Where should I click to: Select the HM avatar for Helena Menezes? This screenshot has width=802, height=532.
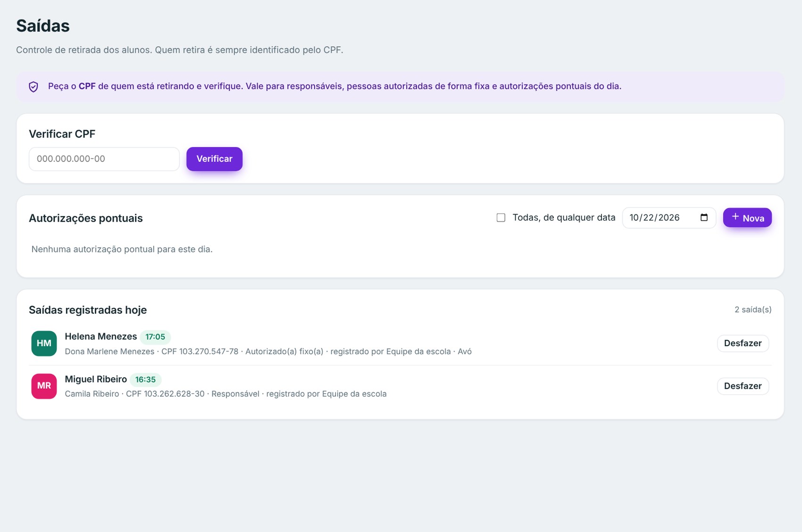44,343
